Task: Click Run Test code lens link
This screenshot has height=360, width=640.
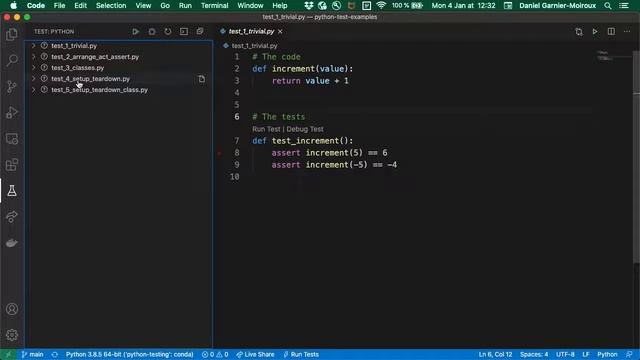Action: (x=266, y=129)
